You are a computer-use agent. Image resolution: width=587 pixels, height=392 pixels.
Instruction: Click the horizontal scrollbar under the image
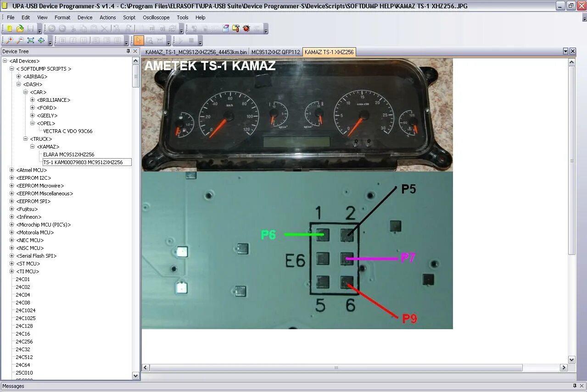point(336,368)
